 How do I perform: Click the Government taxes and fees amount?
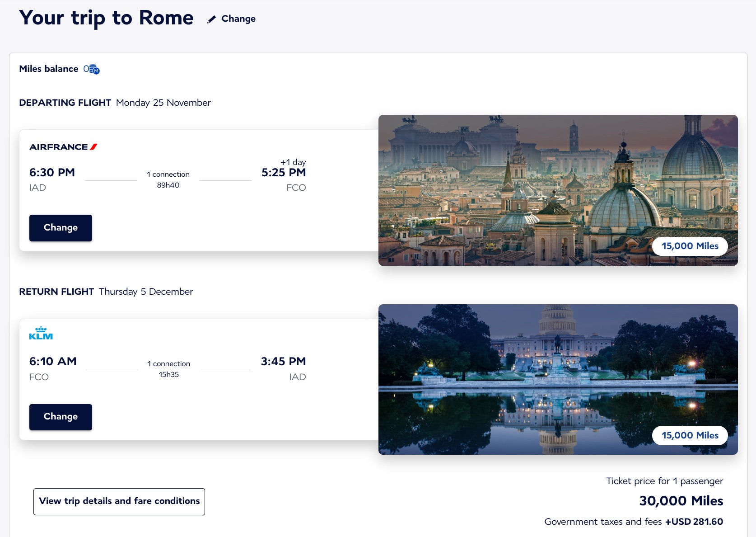tap(694, 522)
